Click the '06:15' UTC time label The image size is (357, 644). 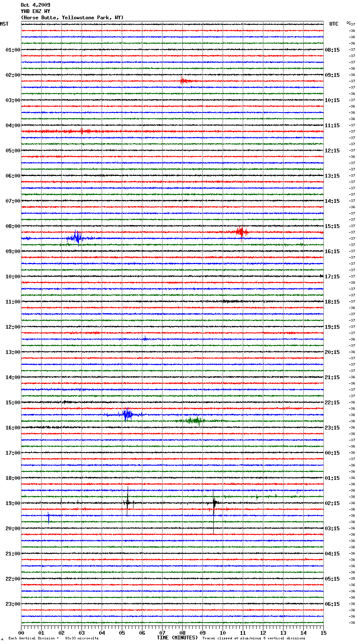tap(332, 604)
